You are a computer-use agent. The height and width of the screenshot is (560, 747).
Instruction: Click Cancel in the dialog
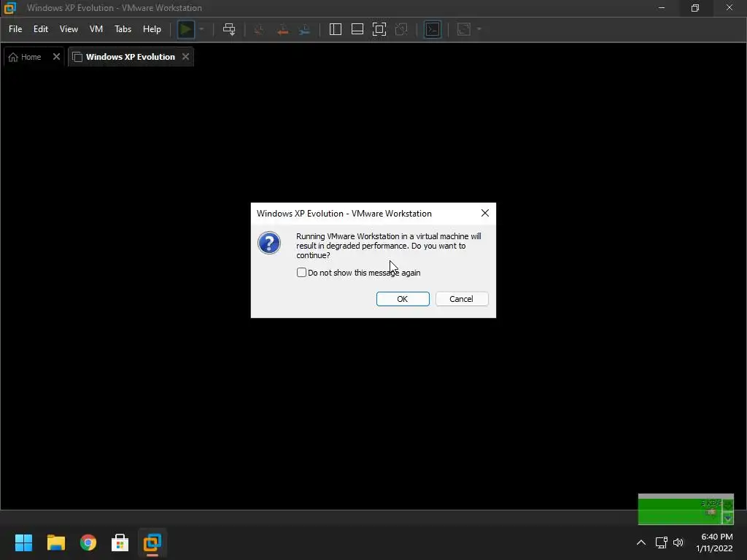point(462,299)
